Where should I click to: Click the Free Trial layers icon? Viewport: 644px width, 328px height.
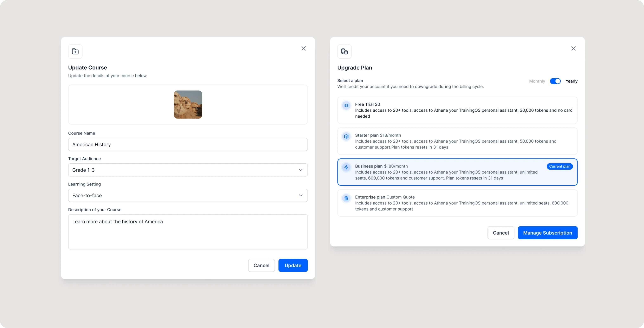click(x=346, y=106)
